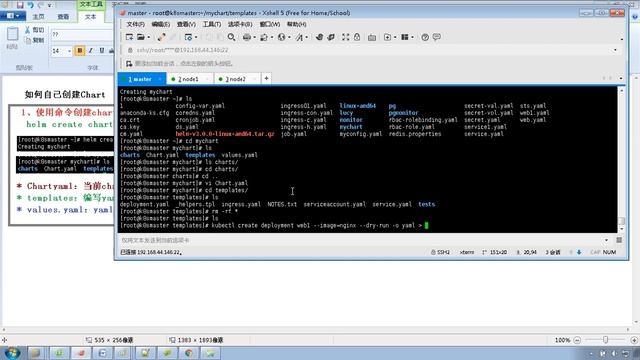640x360 pixels.
Task: Open the Paint application menu button
Action: pos(13,16)
